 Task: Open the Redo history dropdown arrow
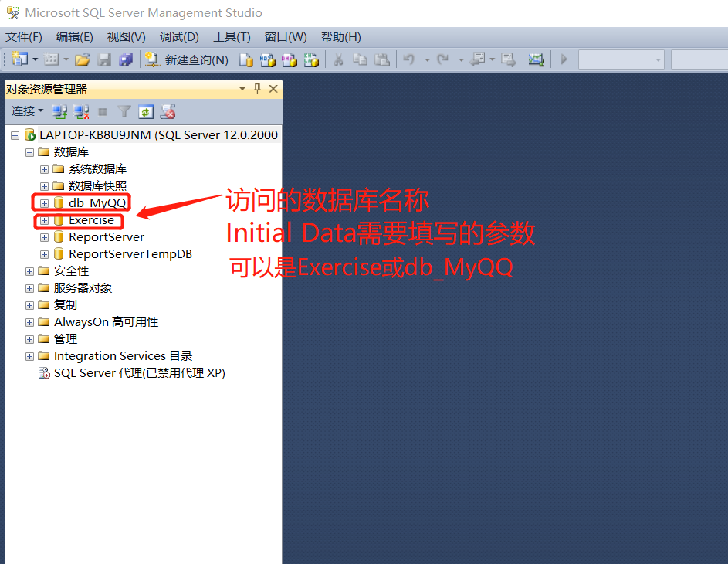pyautogui.click(x=461, y=60)
